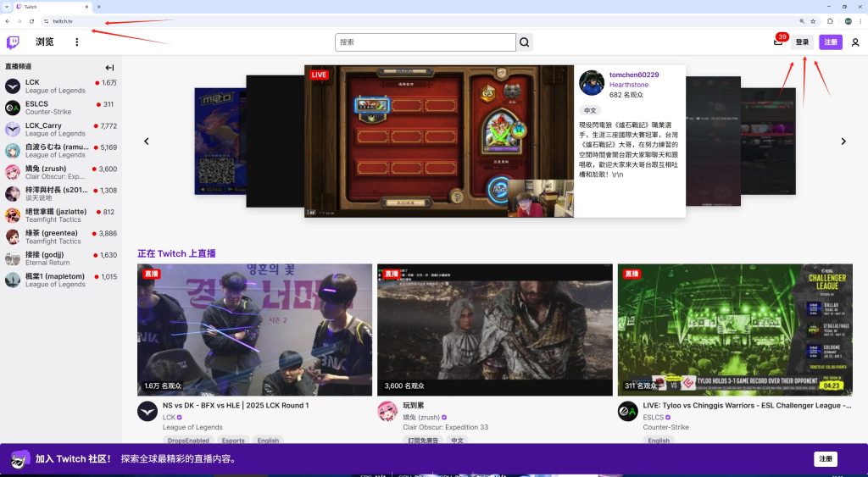Open League of Legends category under LCK stream
Screen dimensions: 868x477
pos(192,427)
